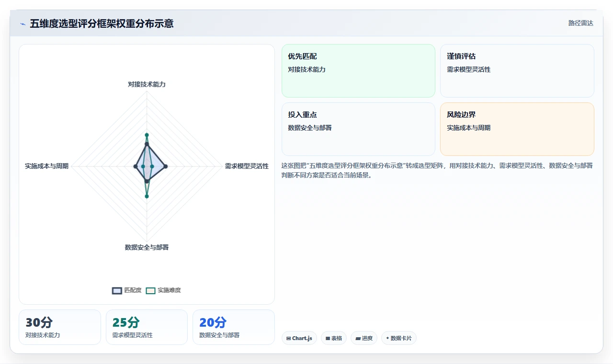Click the 30分 score card

[60, 327]
